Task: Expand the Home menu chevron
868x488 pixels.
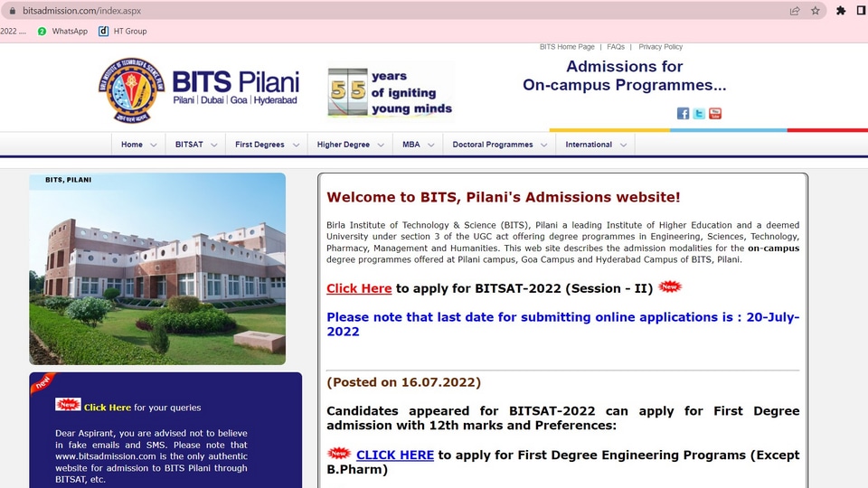Action: 154,145
